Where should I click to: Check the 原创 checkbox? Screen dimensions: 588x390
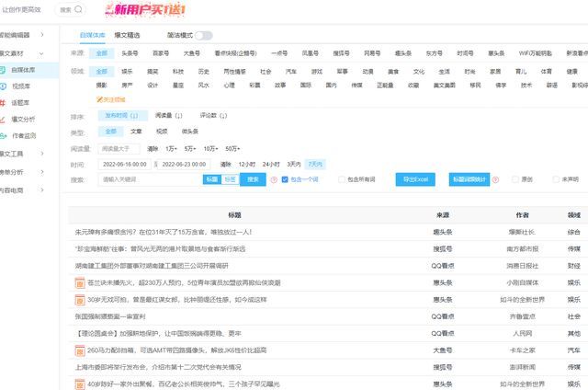515,179
